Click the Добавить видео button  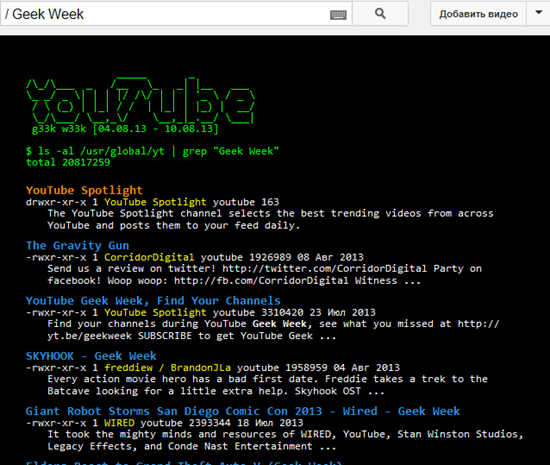(478, 14)
